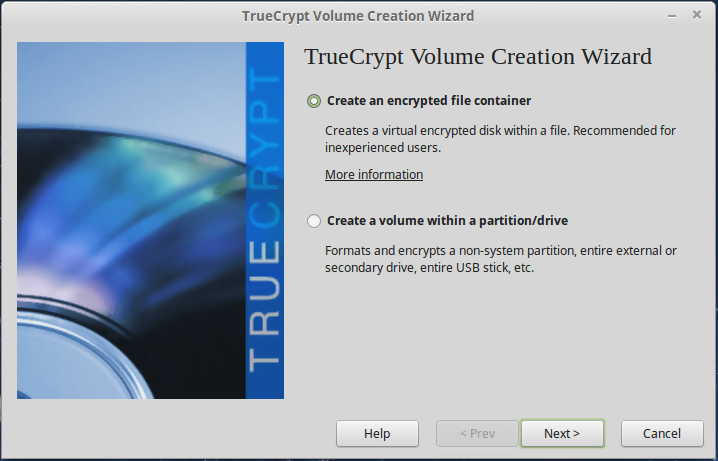718x461 pixels.
Task: Click the TrueCrypt disc banner image
Action: [x=150, y=220]
